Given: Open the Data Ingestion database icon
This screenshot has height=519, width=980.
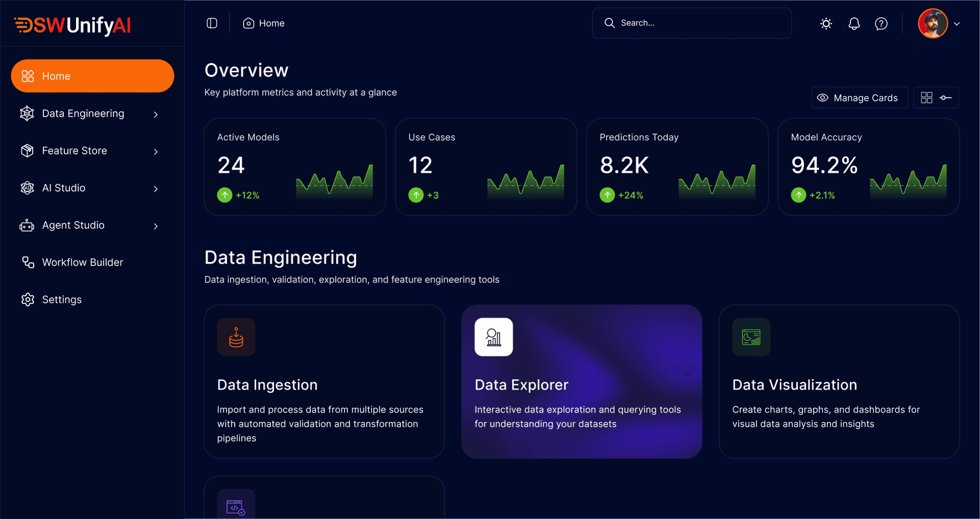Looking at the screenshot, I should click(236, 337).
